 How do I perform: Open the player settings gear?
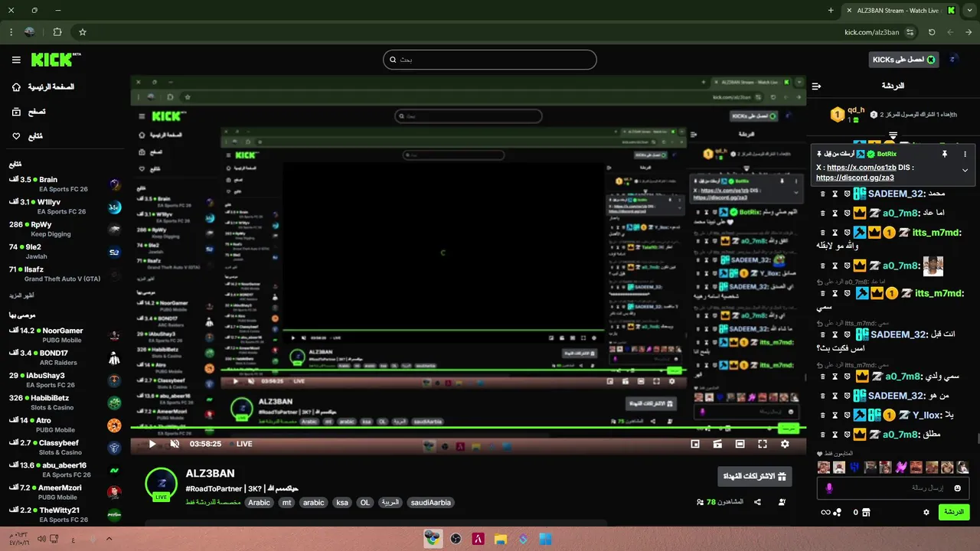click(785, 444)
